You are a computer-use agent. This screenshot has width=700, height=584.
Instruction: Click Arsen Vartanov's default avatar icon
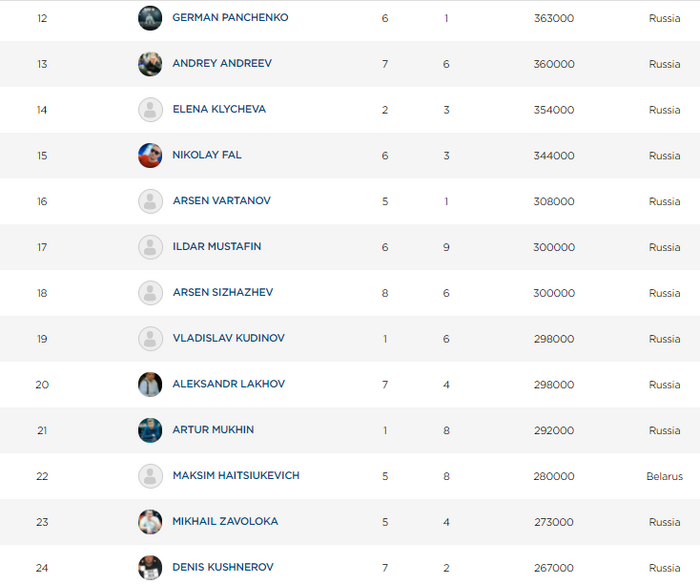150,201
